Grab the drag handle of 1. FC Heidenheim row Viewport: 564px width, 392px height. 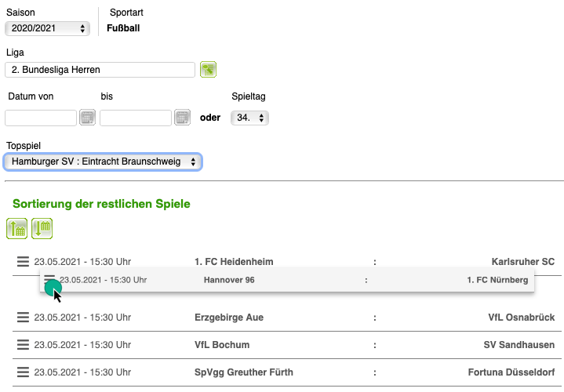[x=23, y=261]
